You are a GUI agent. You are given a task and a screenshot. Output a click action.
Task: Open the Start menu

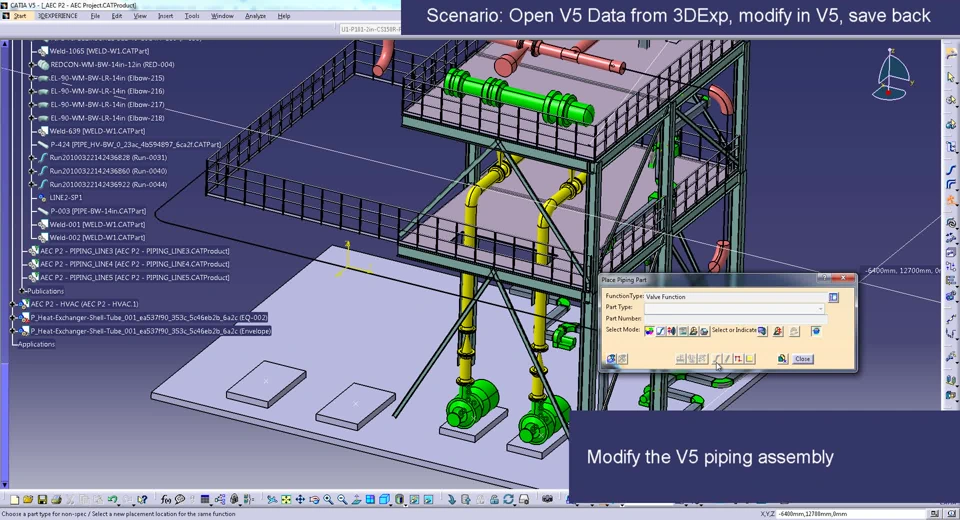tap(20, 16)
